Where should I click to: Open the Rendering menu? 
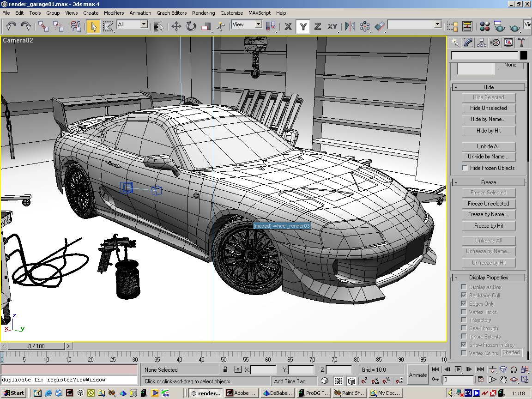tap(203, 13)
